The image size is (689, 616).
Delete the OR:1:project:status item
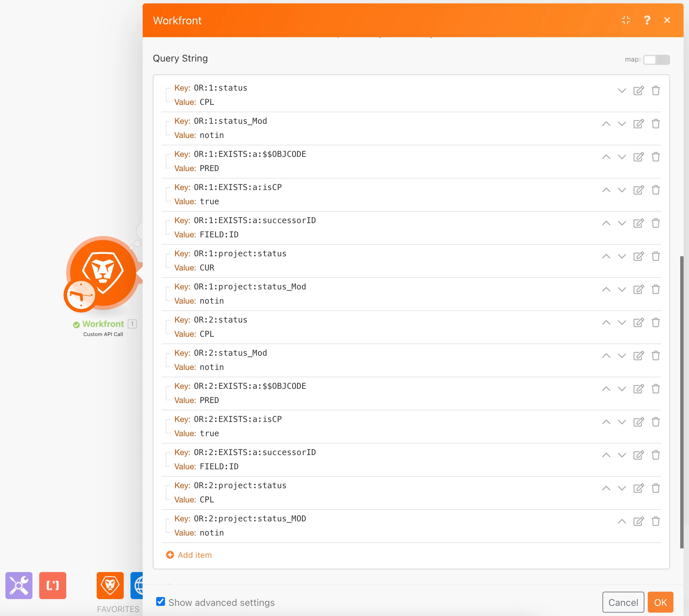[x=656, y=256]
